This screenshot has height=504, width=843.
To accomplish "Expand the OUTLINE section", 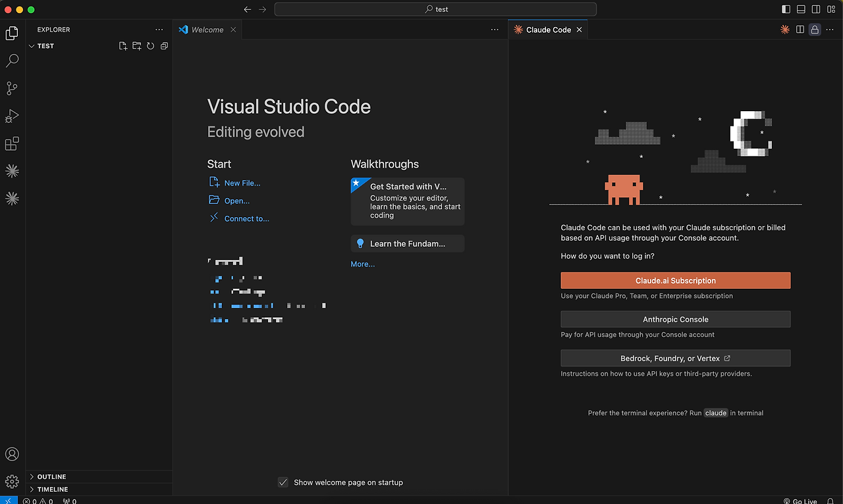I will tap(51, 476).
